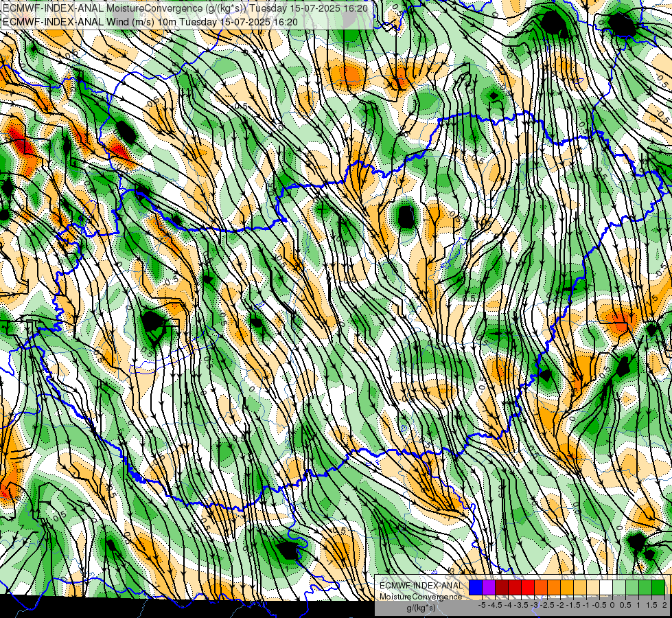Image resolution: width=672 pixels, height=618 pixels.
Task: Click the legend value label 2
Action: click(x=664, y=605)
